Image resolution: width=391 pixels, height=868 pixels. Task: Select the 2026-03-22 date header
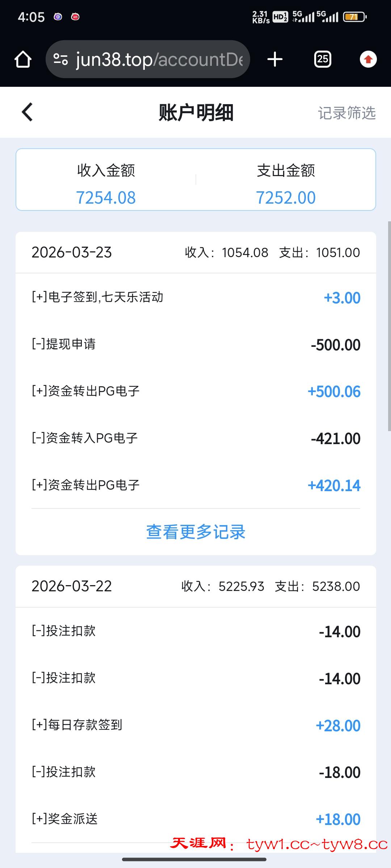(x=72, y=586)
